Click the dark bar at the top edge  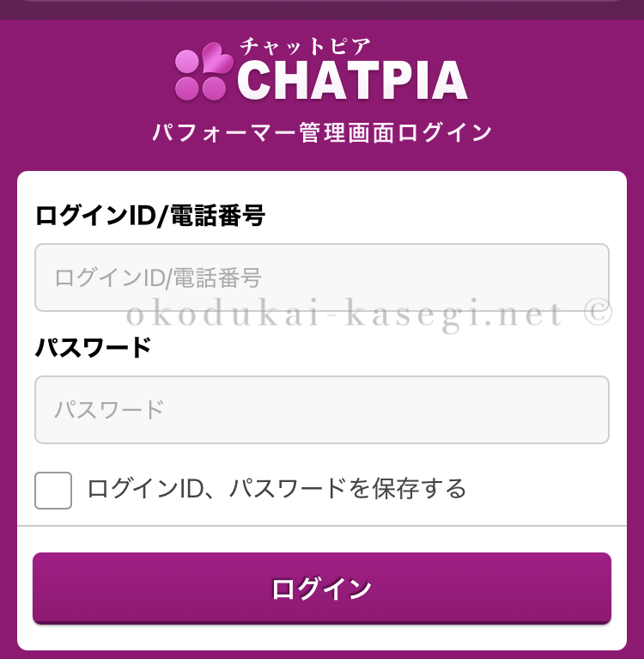coord(322,9)
